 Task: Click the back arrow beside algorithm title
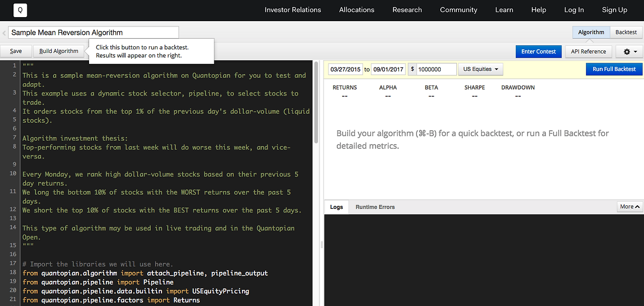[4, 33]
